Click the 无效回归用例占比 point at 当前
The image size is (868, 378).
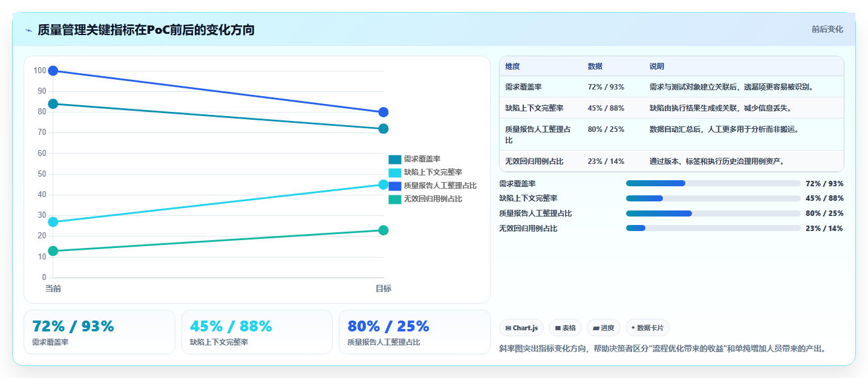pos(53,251)
